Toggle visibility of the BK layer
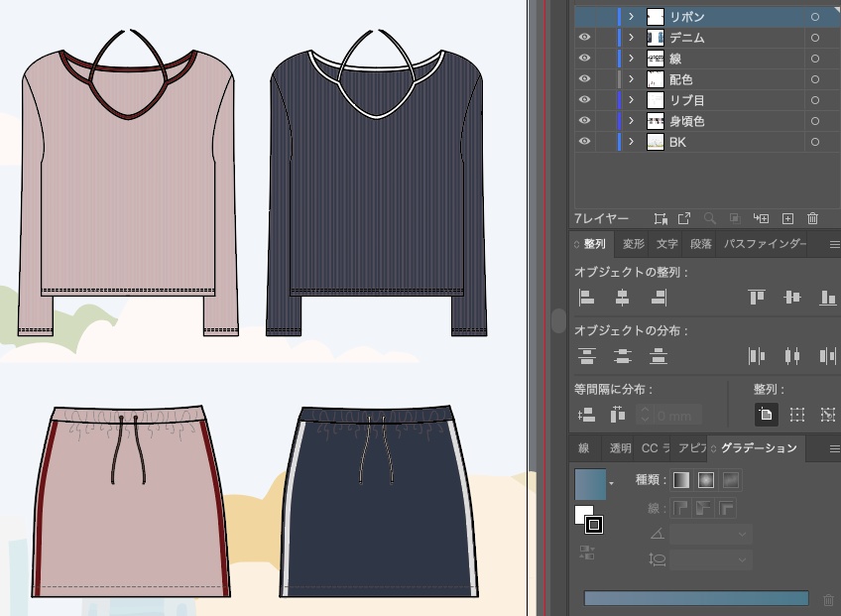The width and height of the screenshot is (841, 616). pyautogui.click(x=585, y=142)
